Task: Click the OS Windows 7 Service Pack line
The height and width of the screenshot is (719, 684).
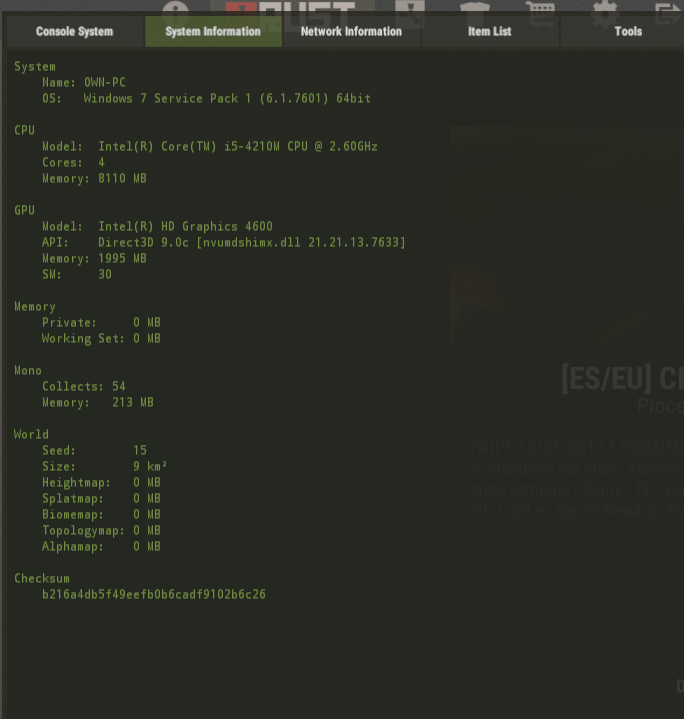Action: pos(206,99)
